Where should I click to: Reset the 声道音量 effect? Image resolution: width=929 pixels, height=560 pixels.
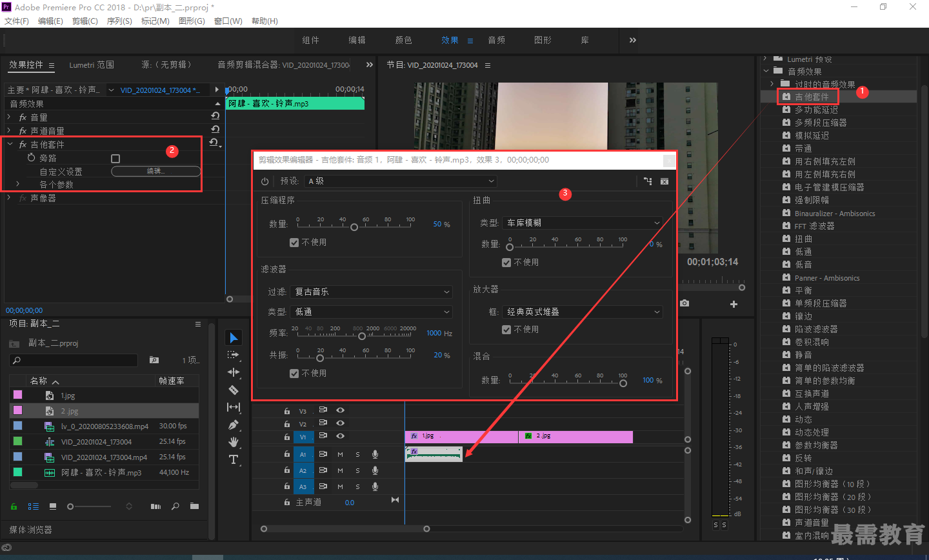click(215, 130)
